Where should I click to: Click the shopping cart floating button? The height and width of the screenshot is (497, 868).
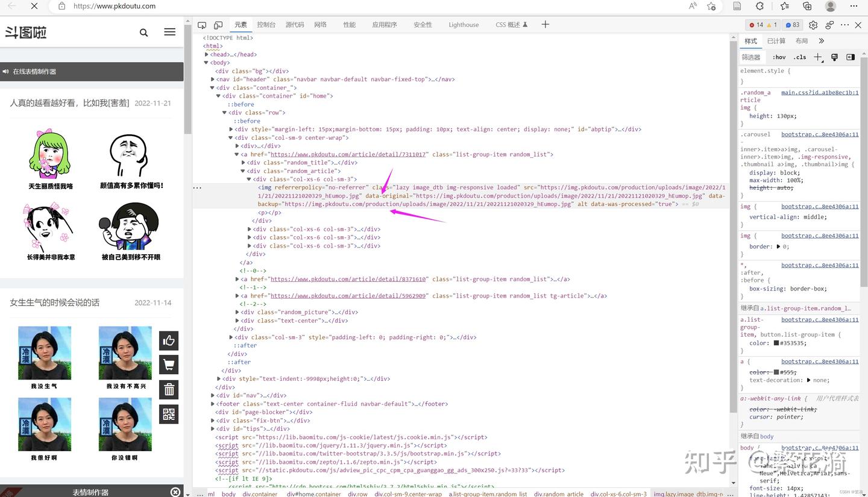click(x=169, y=364)
